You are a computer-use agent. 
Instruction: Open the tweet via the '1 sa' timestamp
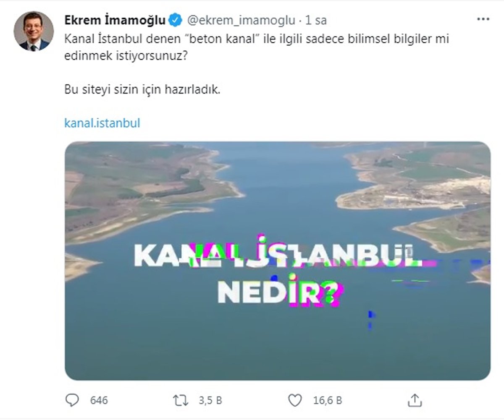(x=316, y=20)
